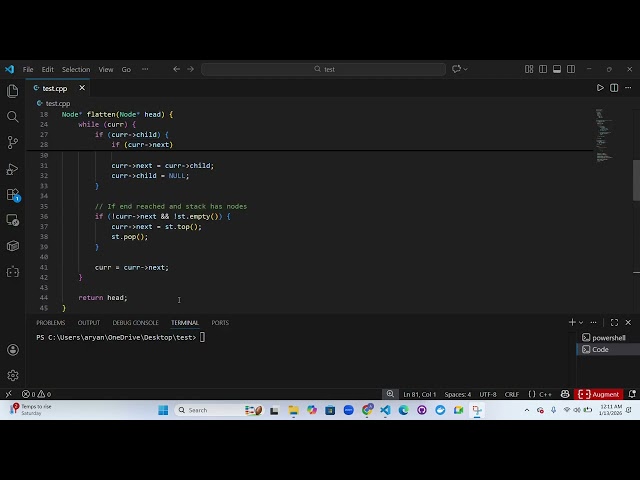Open the Accounts menu icon
The image size is (640, 480).
13,350
